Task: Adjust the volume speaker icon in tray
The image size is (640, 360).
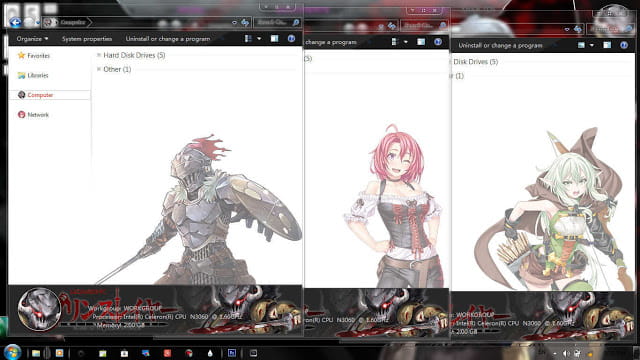Action: [566, 353]
